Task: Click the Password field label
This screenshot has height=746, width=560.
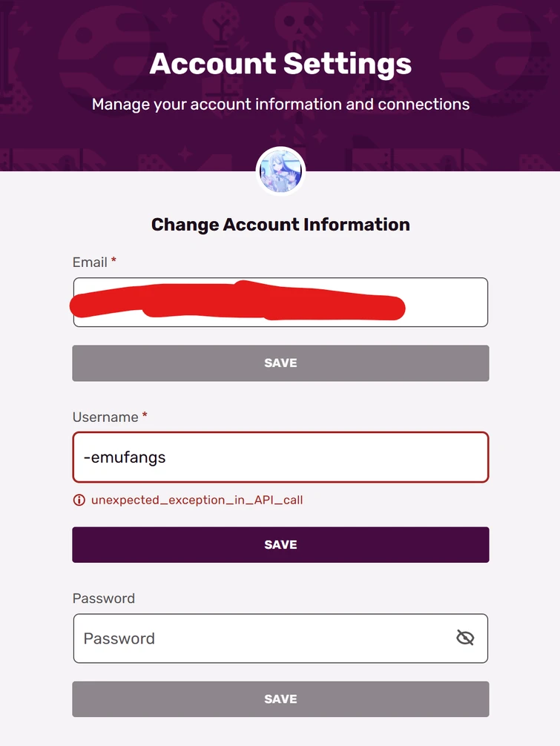Action: click(103, 598)
